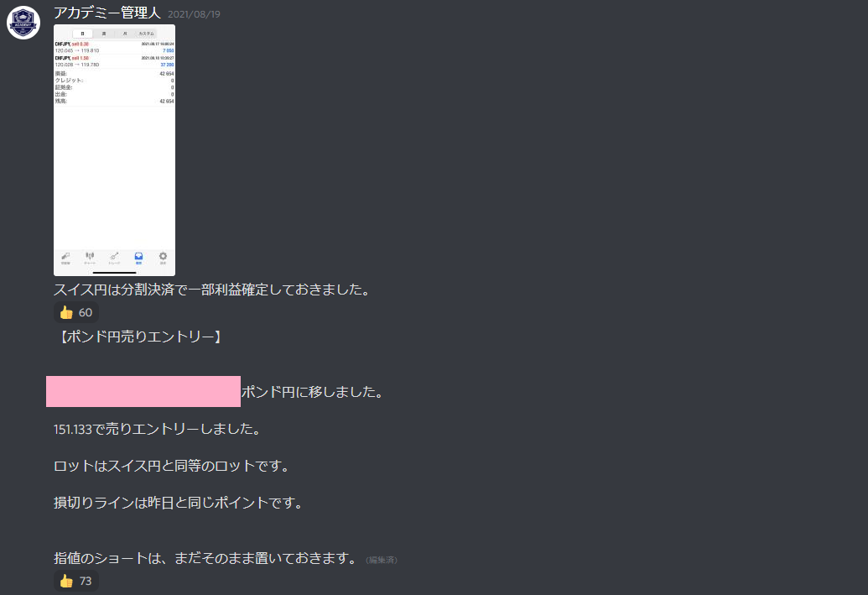Click the 【ポンド円売りエントリー】 heading text
The height and width of the screenshot is (595, 868).
click(139, 337)
